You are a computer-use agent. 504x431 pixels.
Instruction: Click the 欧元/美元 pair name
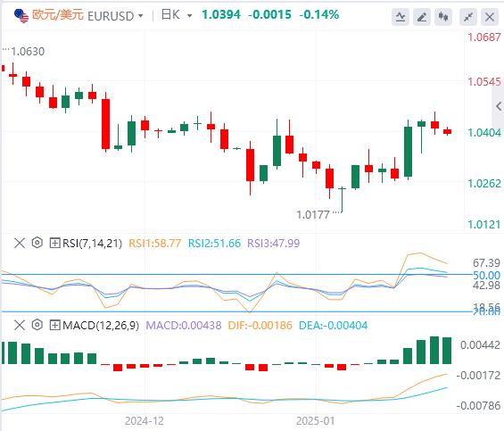[58, 15]
